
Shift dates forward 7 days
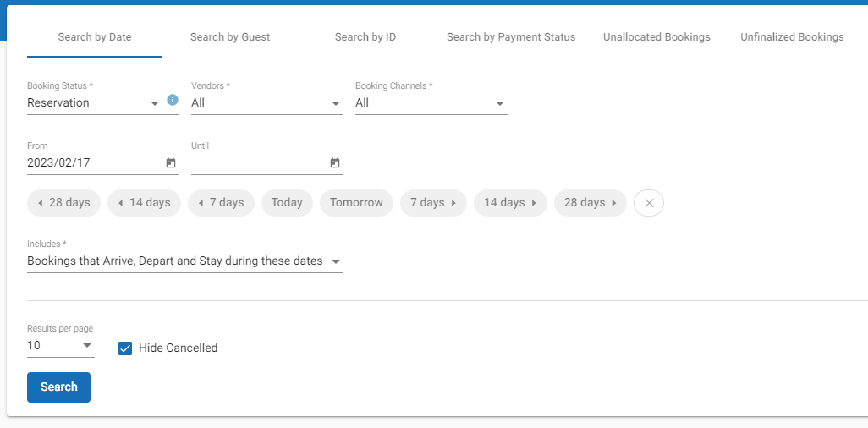pyautogui.click(x=433, y=203)
